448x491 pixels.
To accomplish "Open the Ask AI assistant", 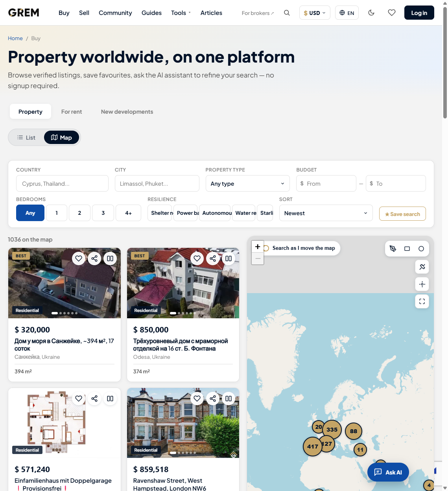I will click(388, 472).
